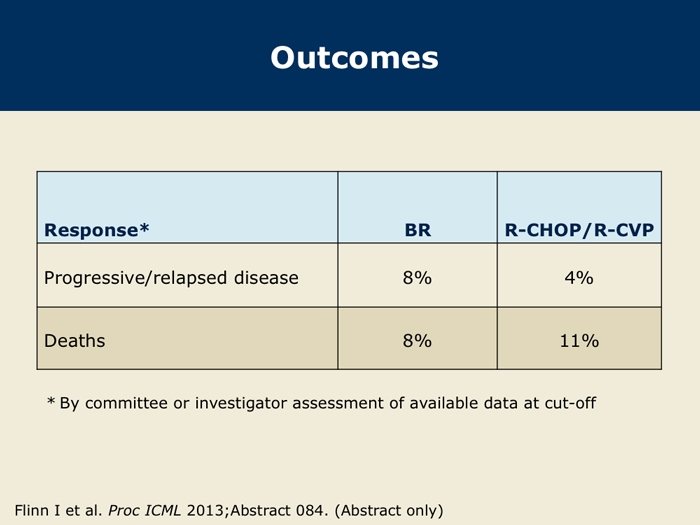Image resolution: width=700 pixels, height=525 pixels.
Task: Select the "(Abstract only)" text
Action: click(x=390, y=510)
